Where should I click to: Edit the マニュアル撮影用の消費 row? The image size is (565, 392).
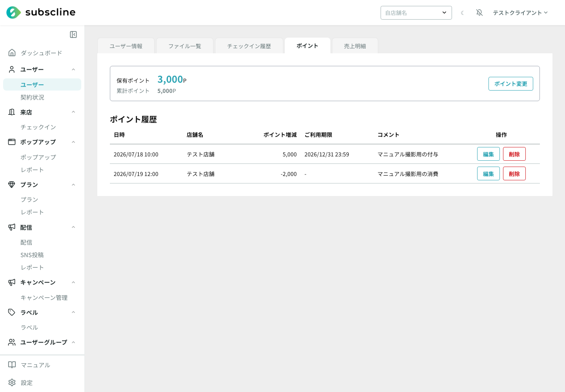[488, 174]
